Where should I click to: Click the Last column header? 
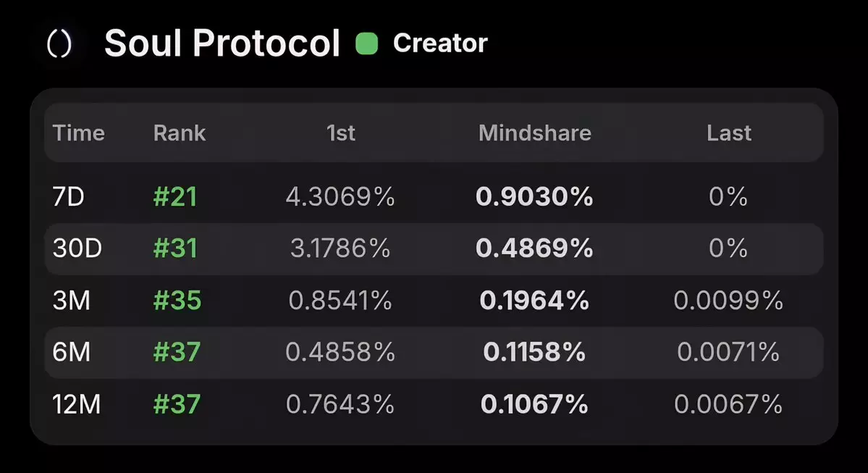click(729, 133)
